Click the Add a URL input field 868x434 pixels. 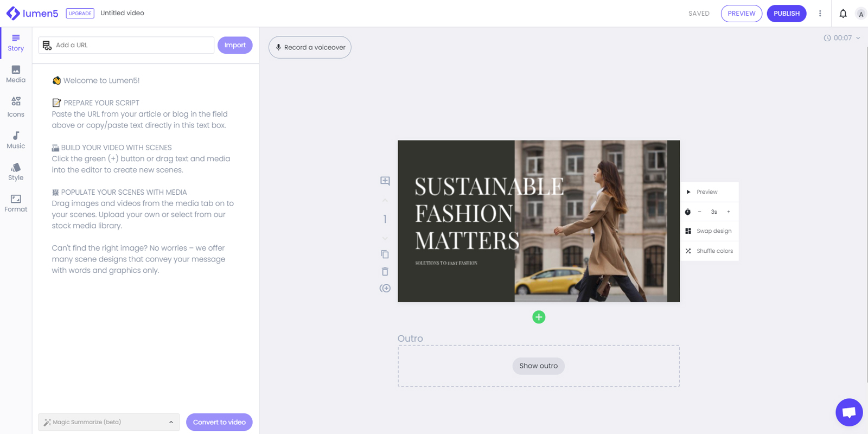(126, 45)
